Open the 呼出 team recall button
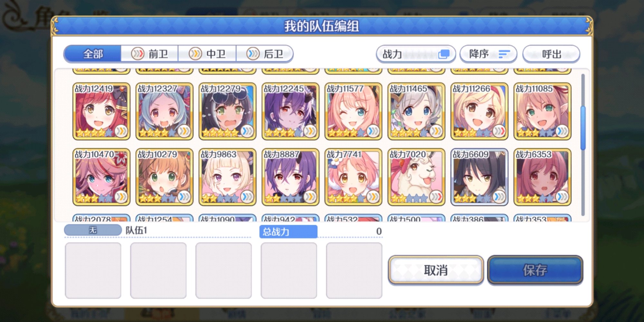Screen dimensions: 644x322 pyautogui.click(x=551, y=54)
